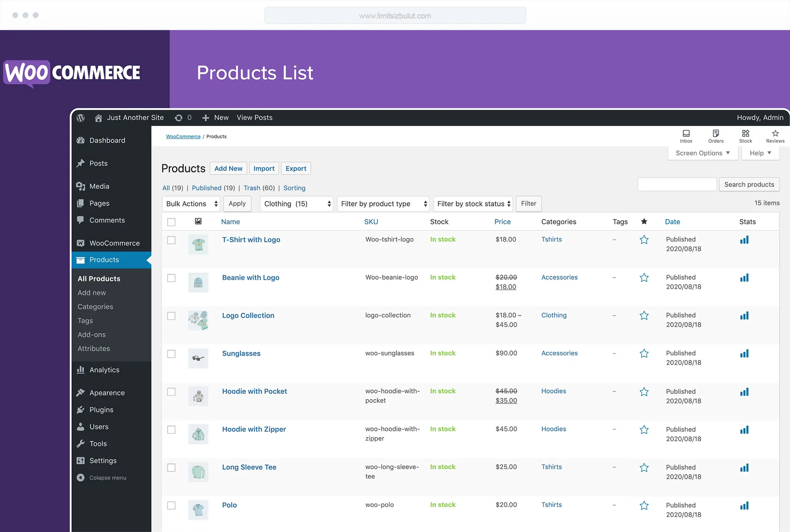Viewport: 790px width, 532px height.
Task: Click the Add New product button
Action: 228,169
